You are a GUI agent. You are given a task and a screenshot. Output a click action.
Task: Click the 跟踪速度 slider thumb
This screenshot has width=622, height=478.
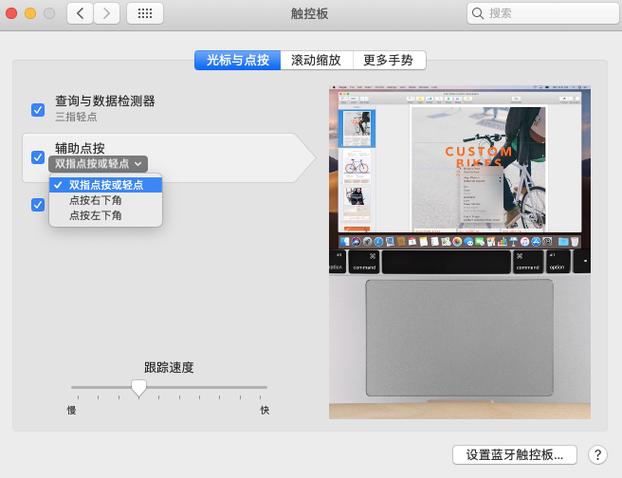coord(139,388)
